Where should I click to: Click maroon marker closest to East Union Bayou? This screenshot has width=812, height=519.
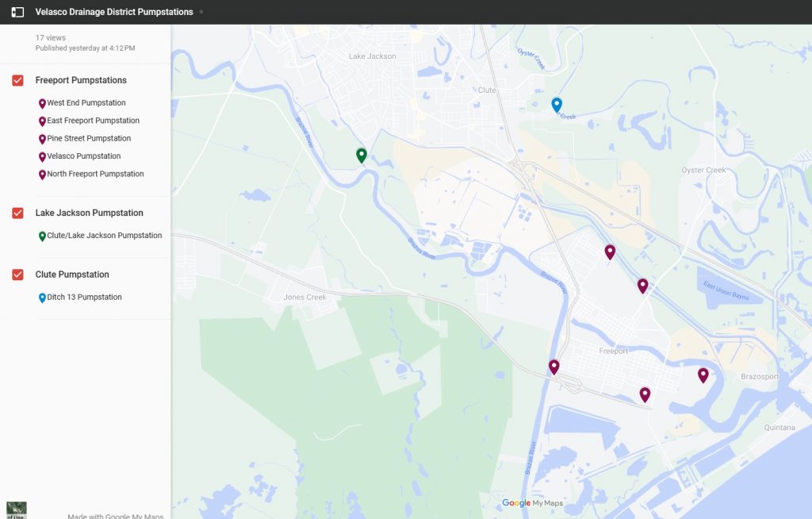click(642, 286)
